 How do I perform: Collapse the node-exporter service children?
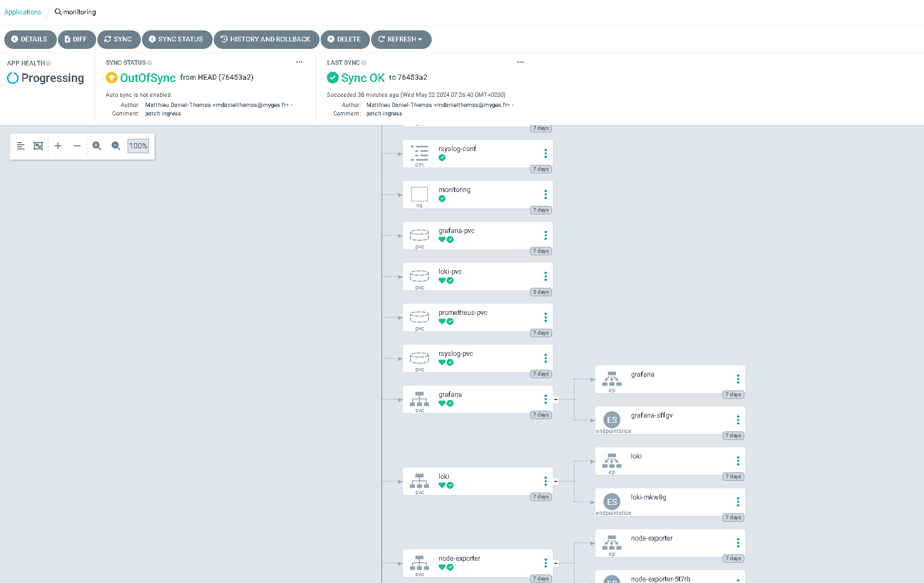(556, 563)
